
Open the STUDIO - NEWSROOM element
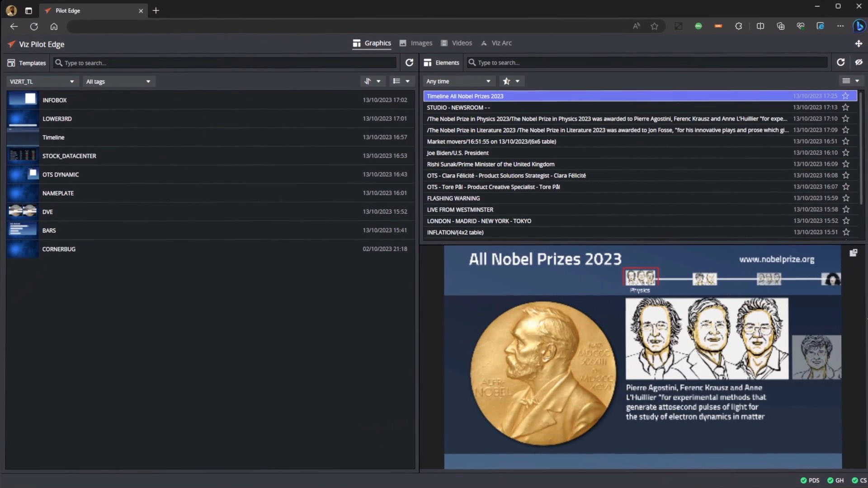click(640, 107)
